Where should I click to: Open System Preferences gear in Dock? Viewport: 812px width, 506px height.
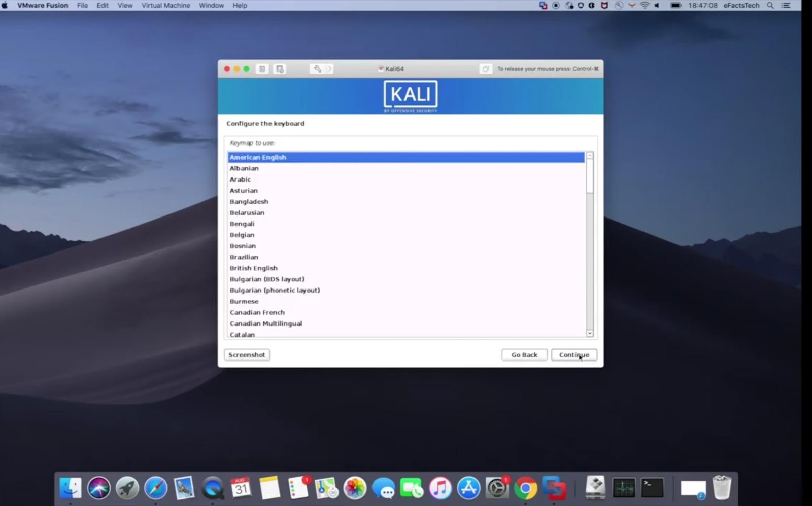[497, 488]
